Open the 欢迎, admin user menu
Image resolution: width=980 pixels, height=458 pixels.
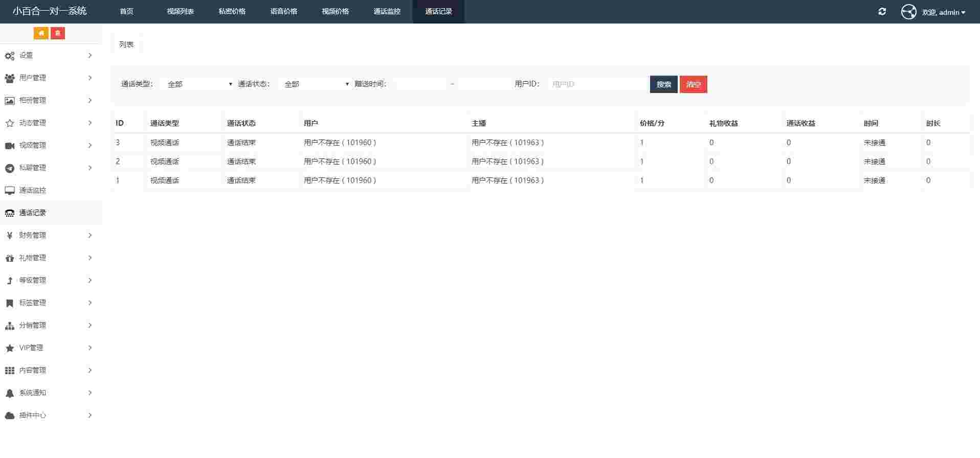tap(943, 12)
